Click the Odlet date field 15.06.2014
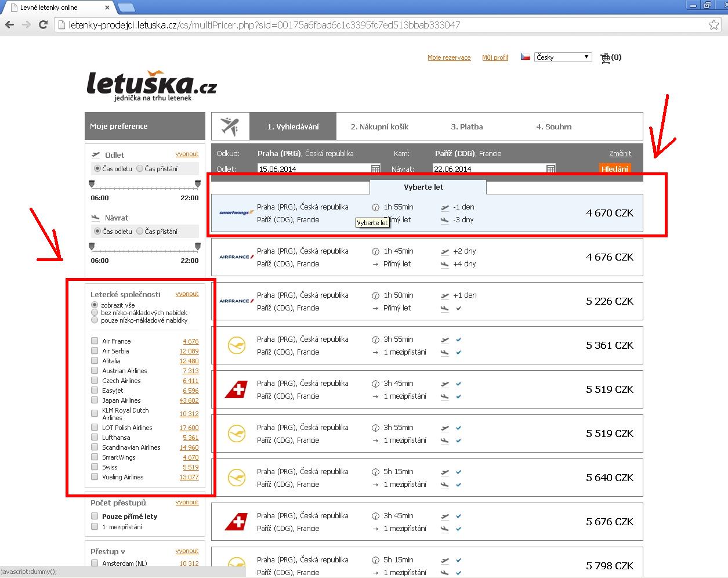This screenshot has width=728, height=578. pos(314,169)
